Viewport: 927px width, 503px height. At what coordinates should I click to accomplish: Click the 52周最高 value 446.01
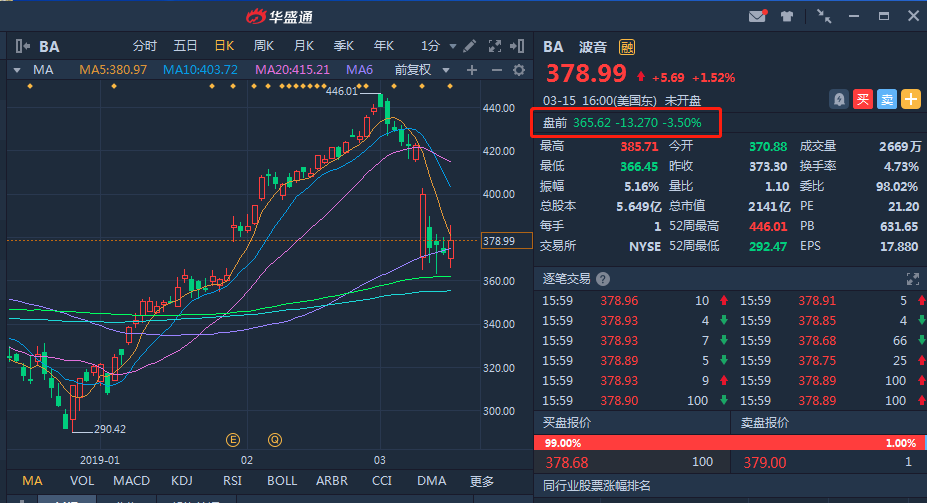pos(767,226)
